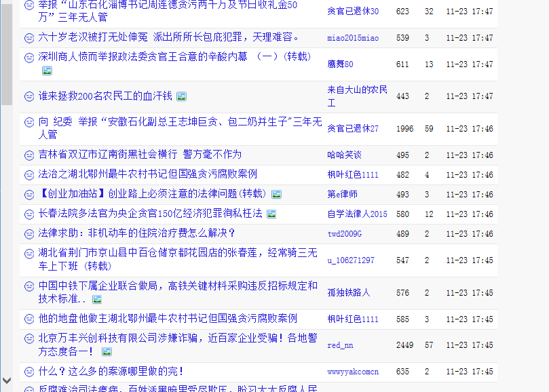Click reply count 59 in 贪官已退休27 row
The height and width of the screenshot is (392, 549).
(x=429, y=128)
